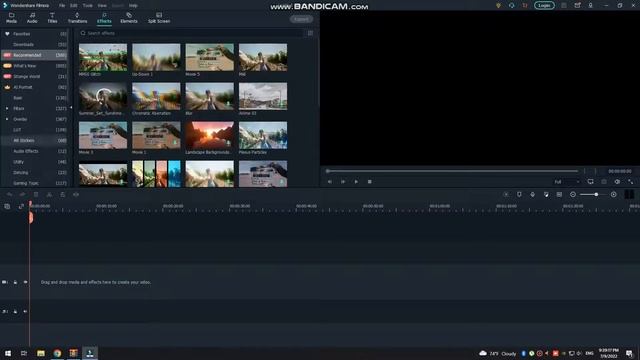Open the Full preview quality dropdown
Image resolution: width=640 pixels, height=360 pixels.
click(x=567, y=182)
